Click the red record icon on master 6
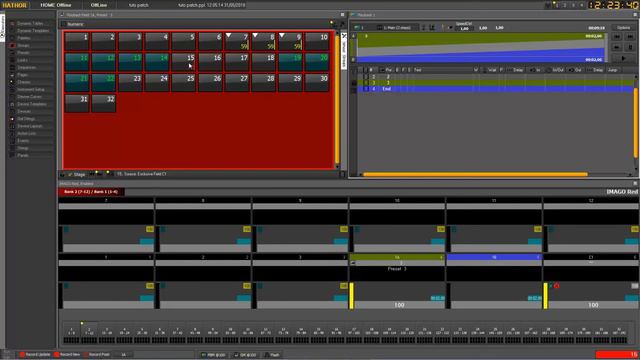Screen dimensions: 640x360 556,286
